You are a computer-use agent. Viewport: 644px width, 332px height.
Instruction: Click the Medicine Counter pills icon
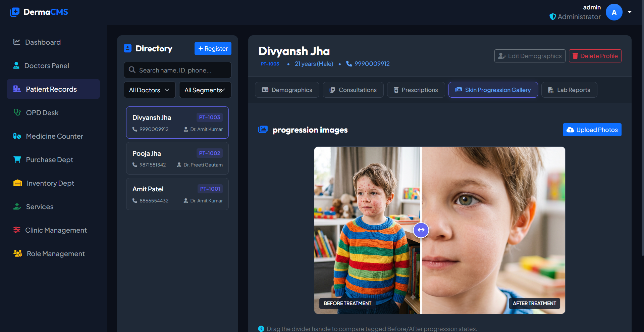click(17, 136)
